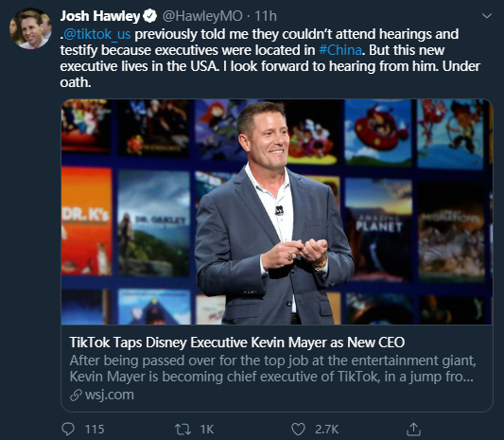Expand the tweet options chevron
This screenshot has height=440, width=504.
pyautogui.click(x=487, y=15)
